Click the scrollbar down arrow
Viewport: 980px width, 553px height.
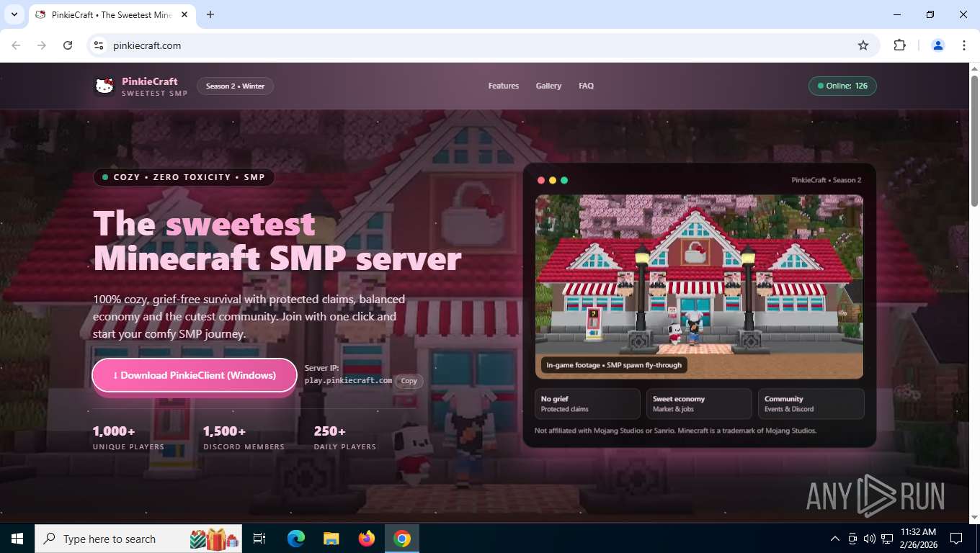pyautogui.click(x=974, y=517)
